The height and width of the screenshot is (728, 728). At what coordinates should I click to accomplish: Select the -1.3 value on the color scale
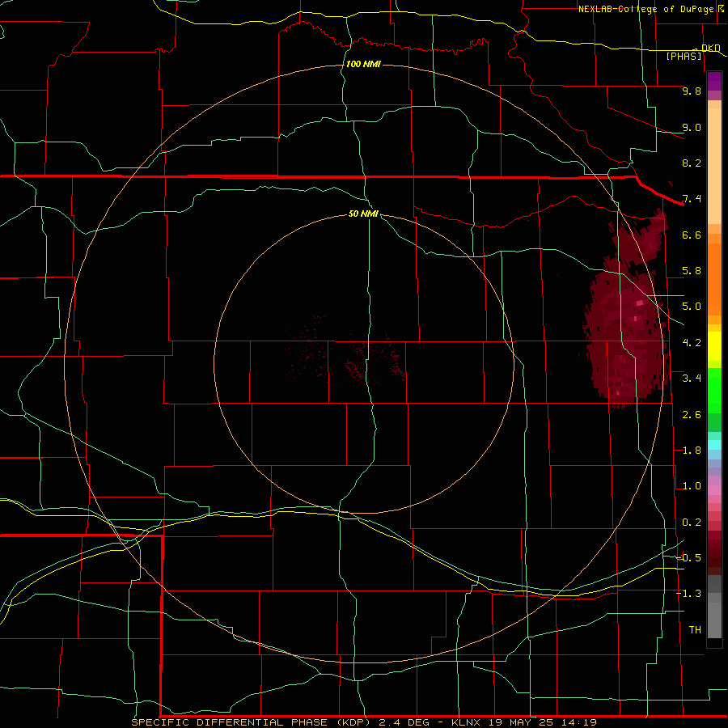coord(688,594)
